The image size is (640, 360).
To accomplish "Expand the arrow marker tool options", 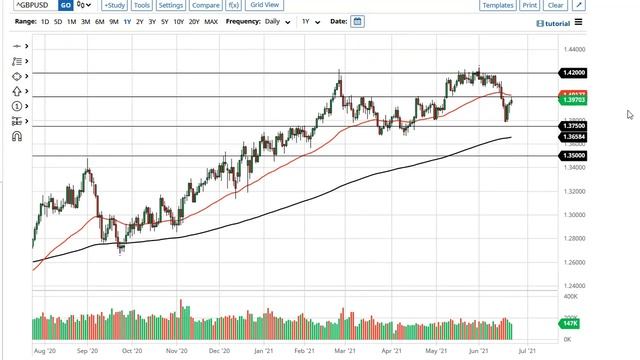I will click(x=27, y=91).
